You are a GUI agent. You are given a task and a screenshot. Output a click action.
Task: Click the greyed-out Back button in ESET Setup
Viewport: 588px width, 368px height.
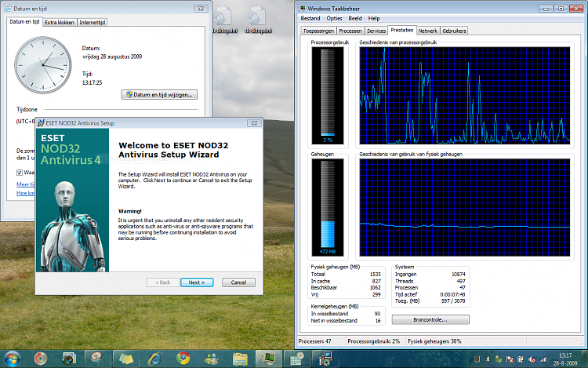click(163, 282)
